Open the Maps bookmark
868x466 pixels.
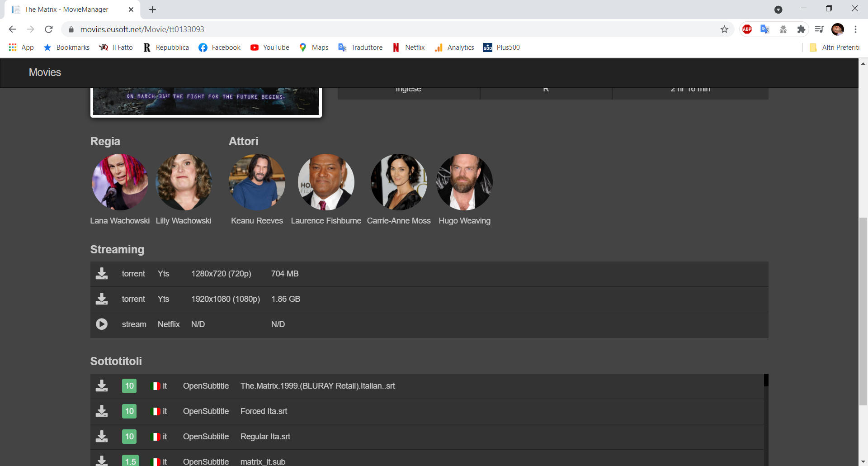pyautogui.click(x=314, y=48)
